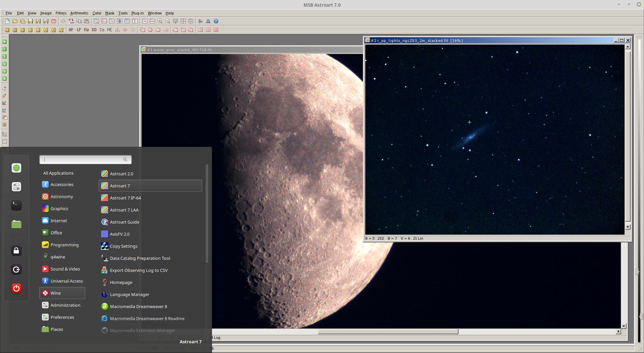644x353 pixels.
Task: Click the application menu search field
Action: pos(86,160)
